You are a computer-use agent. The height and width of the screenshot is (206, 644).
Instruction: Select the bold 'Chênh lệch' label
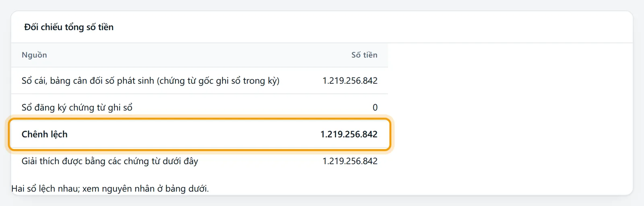coord(45,134)
